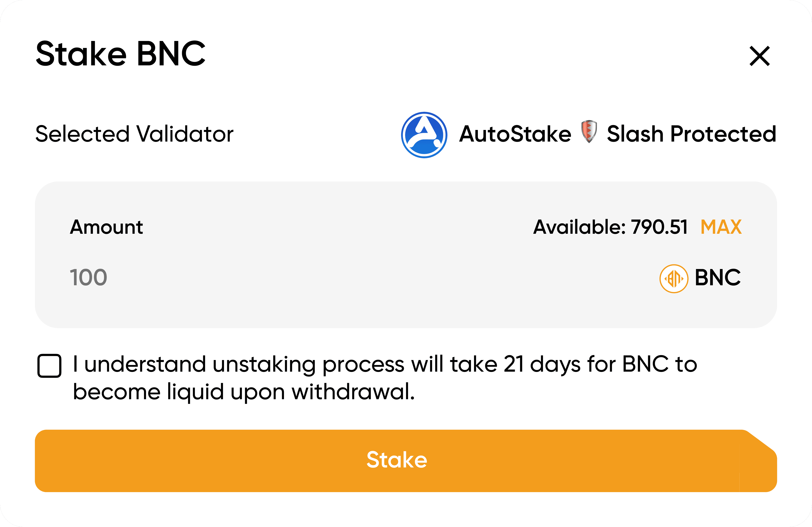
Task: Click the BNC token symbol text
Action: point(717,277)
